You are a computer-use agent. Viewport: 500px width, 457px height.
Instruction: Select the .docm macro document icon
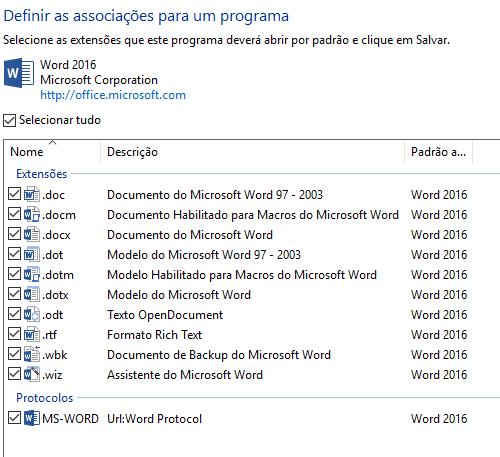click(x=32, y=214)
